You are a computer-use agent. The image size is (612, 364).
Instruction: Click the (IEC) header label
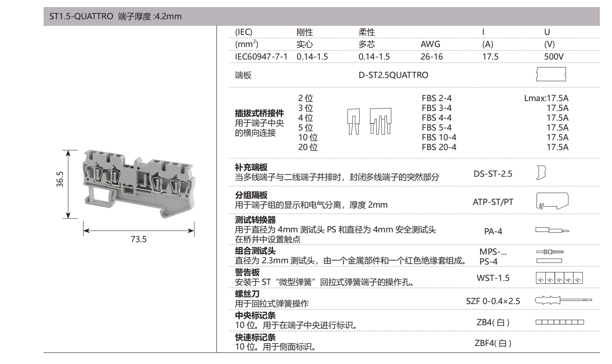[243, 32]
